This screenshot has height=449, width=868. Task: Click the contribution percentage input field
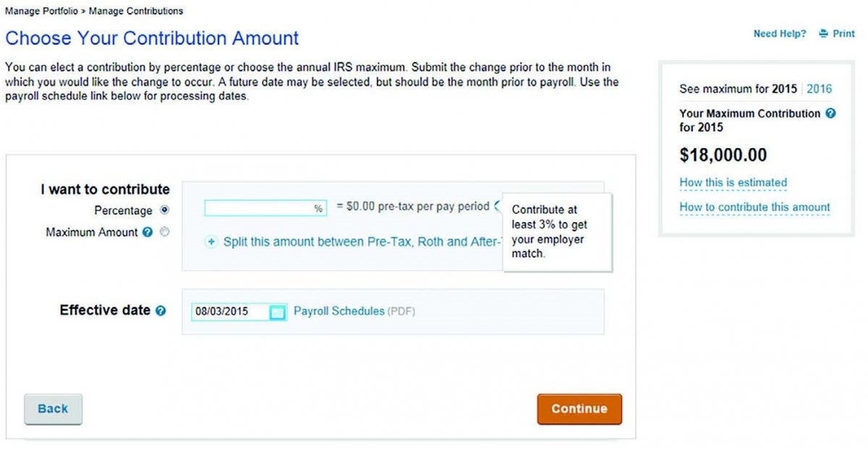(x=265, y=208)
